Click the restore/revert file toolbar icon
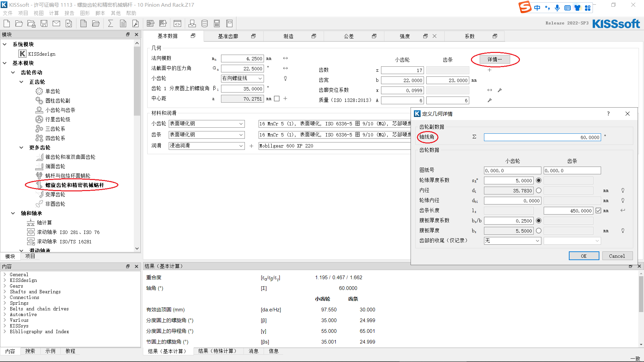This screenshot has height=362, width=644. 69,23
